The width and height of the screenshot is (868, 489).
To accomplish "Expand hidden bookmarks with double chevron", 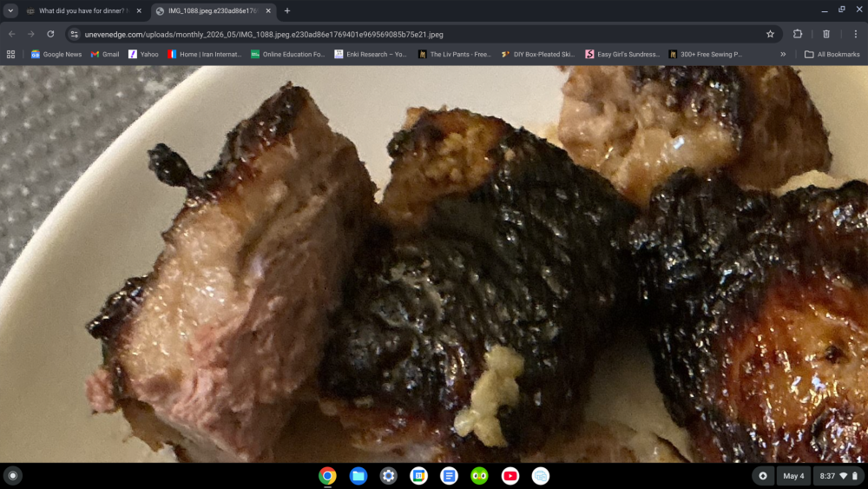I will coord(783,54).
